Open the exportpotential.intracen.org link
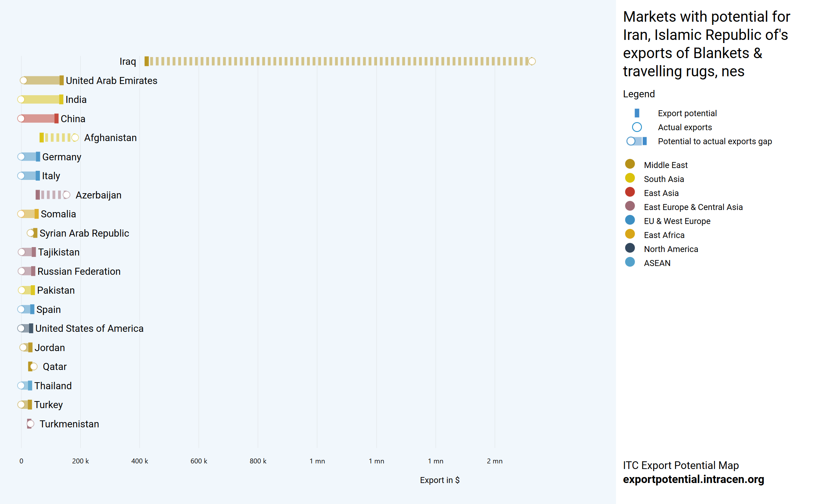The image size is (826, 504). [x=693, y=479]
